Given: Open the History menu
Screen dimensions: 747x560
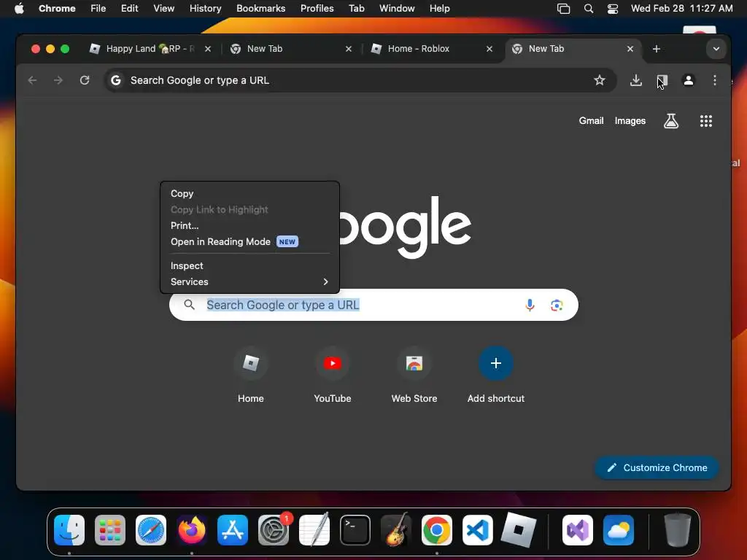Looking at the screenshot, I should [205, 9].
